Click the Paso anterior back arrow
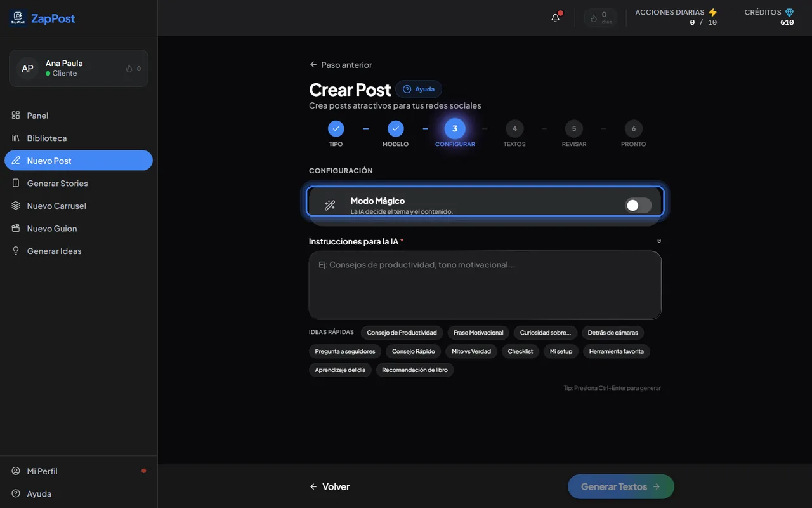The width and height of the screenshot is (812, 508). (x=313, y=65)
